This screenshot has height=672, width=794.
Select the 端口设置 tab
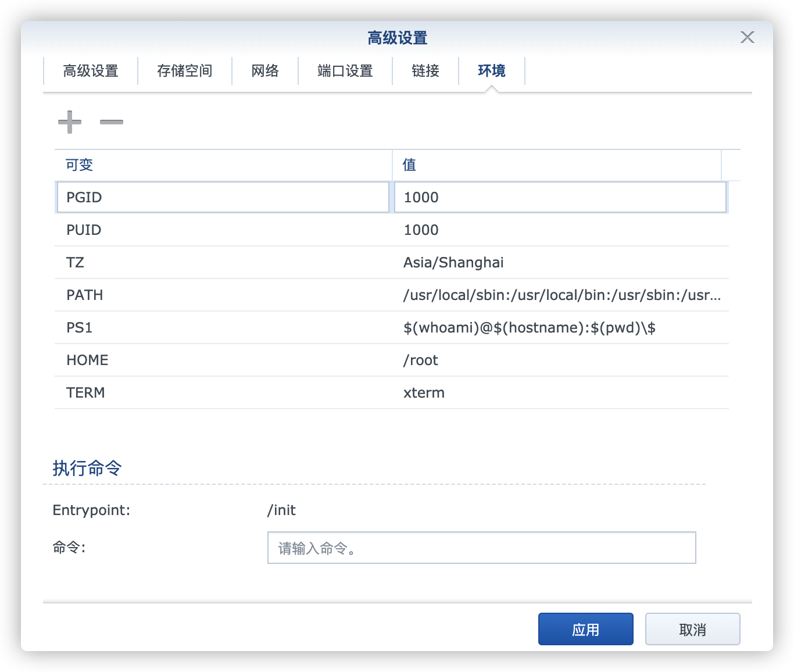[345, 71]
